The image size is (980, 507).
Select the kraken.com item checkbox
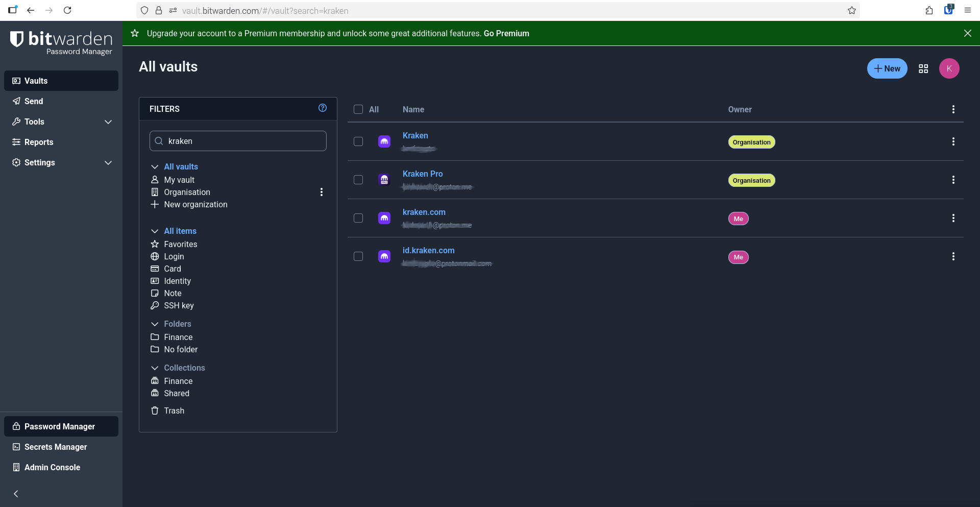[x=358, y=218]
